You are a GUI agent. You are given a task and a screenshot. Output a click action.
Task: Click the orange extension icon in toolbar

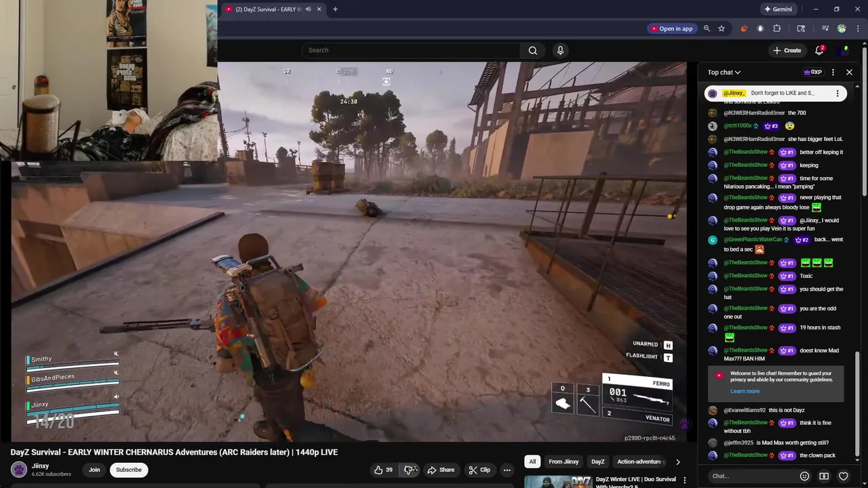coord(744,28)
